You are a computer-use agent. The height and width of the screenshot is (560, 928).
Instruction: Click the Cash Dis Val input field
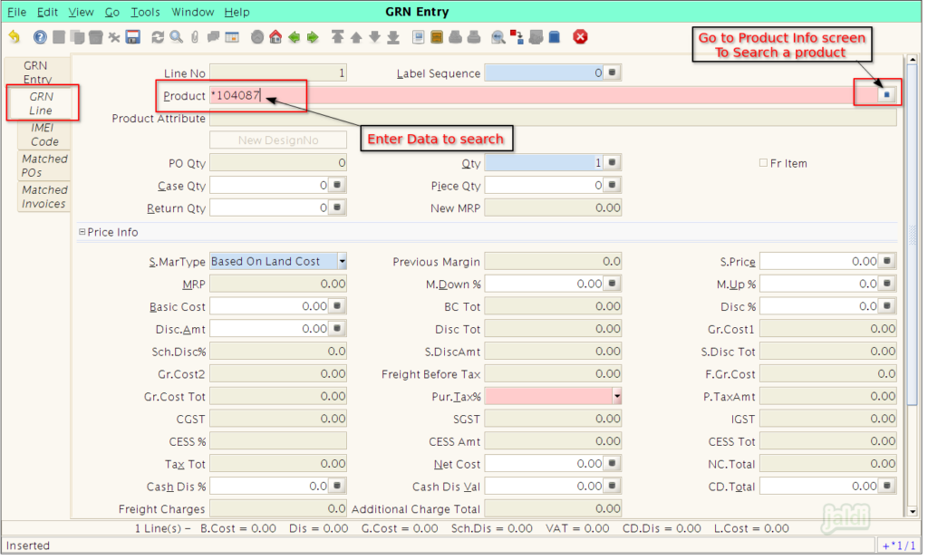[x=544, y=486]
